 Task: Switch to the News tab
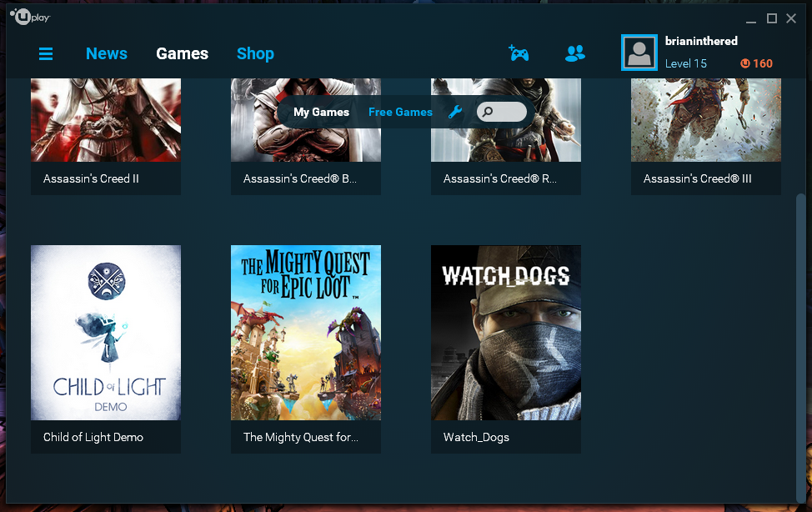(107, 54)
